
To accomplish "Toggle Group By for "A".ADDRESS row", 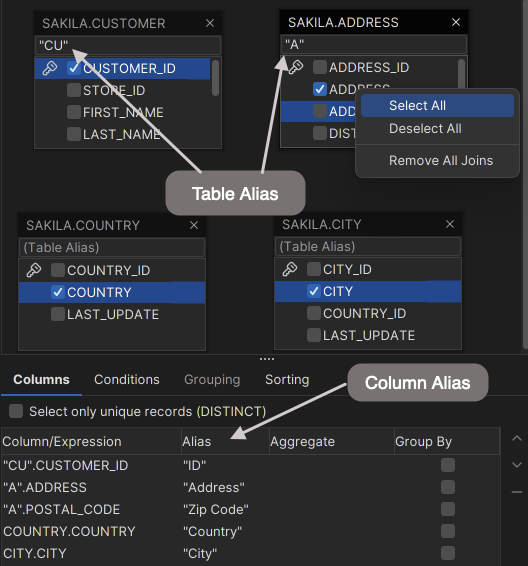I will point(448,487).
